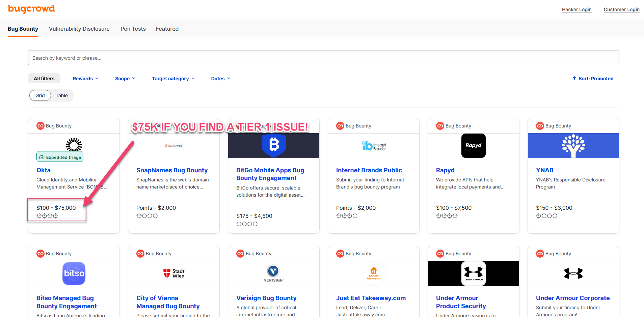Click the Bug Bounty badge icon on YNAB card

[x=540, y=126]
